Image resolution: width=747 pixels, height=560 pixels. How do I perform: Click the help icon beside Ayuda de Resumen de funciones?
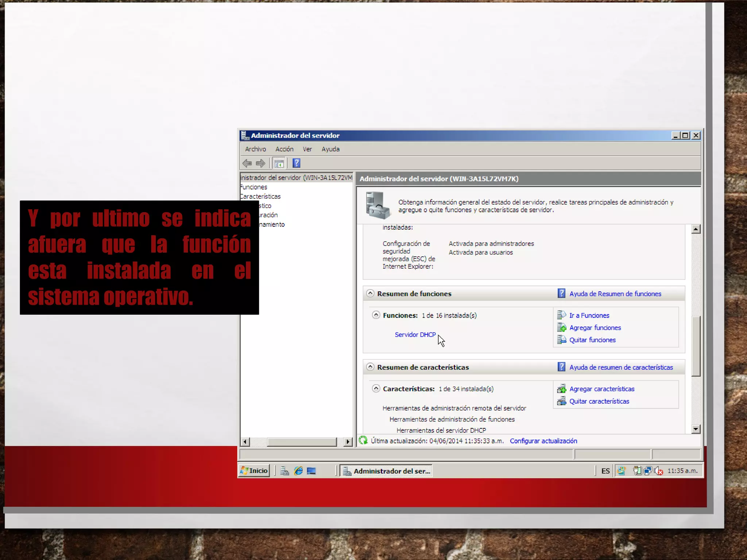pyautogui.click(x=561, y=293)
